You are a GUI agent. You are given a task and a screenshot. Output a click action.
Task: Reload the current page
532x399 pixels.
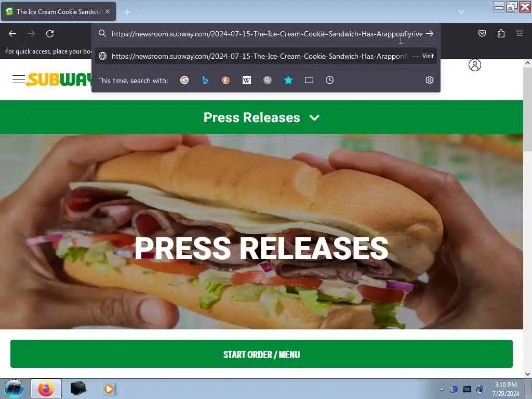50,34
